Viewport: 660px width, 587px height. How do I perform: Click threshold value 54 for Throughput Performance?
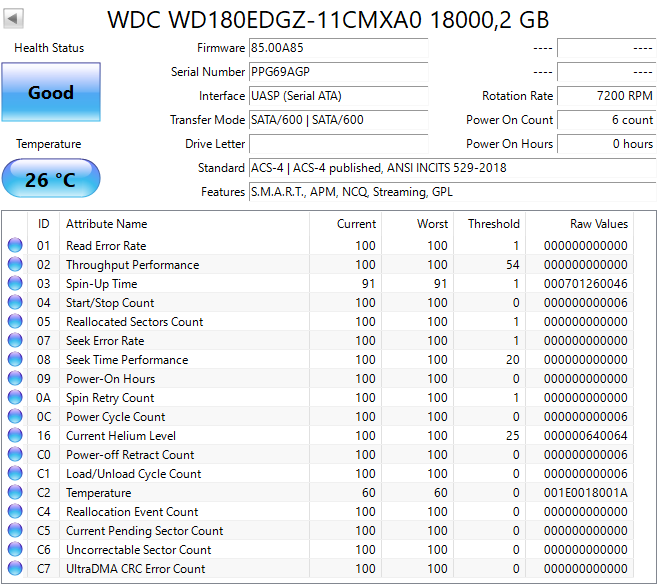pos(512,265)
